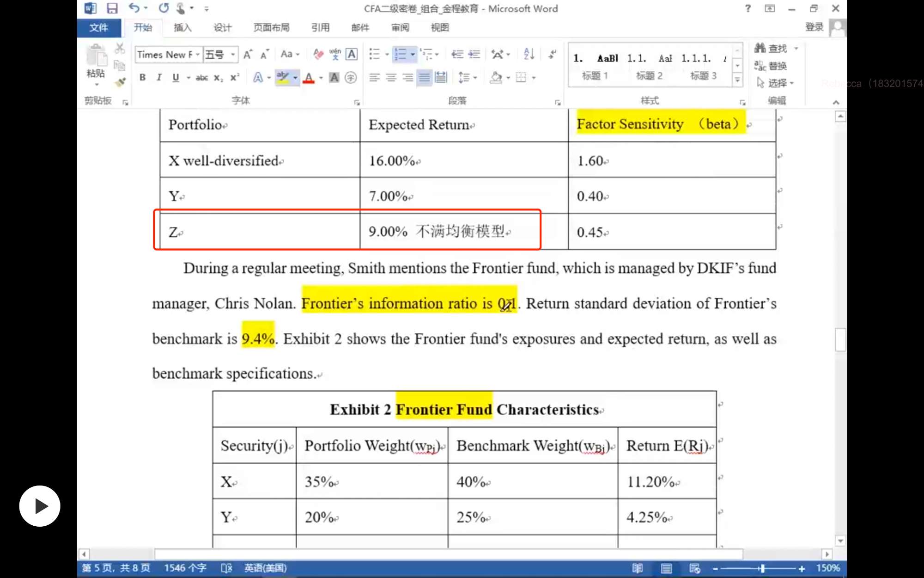The width and height of the screenshot is (924, 578).
Task: Toggle underline formatting
Action: point(176,78)
